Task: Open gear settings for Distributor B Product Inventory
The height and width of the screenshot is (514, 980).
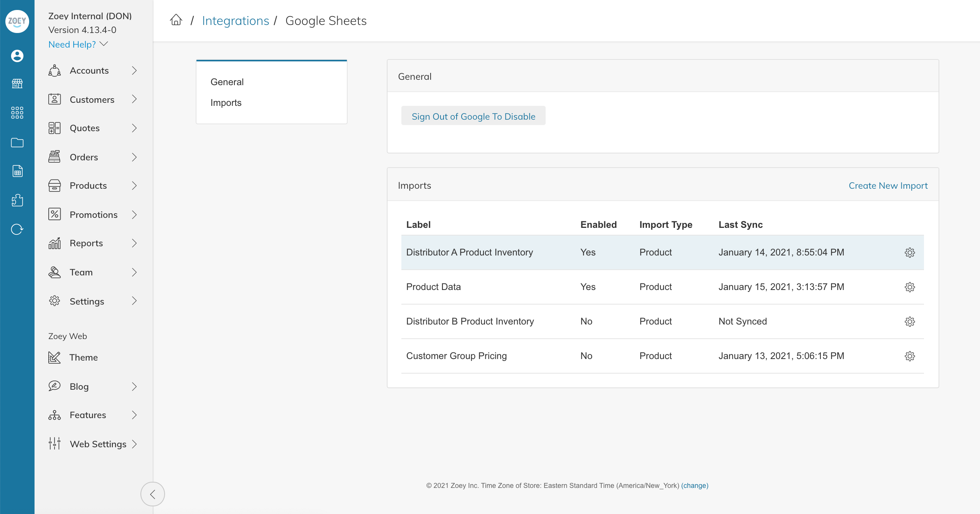Action: click(910, 321)
